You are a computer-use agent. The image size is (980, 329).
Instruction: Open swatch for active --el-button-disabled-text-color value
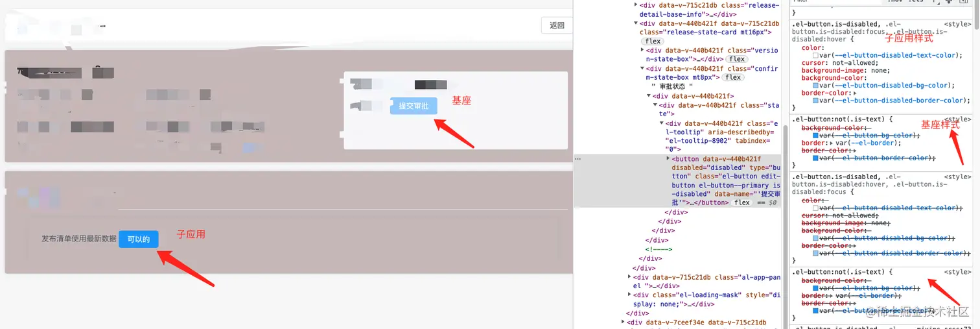(815, 55)
